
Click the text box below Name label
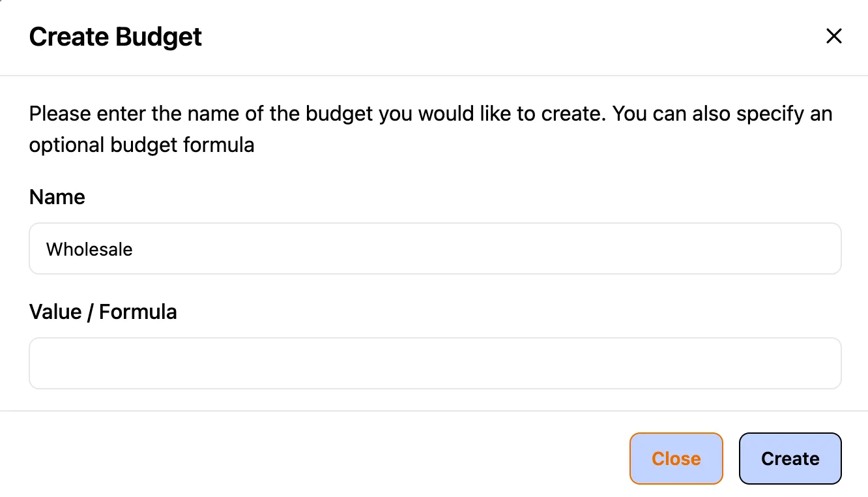(435, 249)
